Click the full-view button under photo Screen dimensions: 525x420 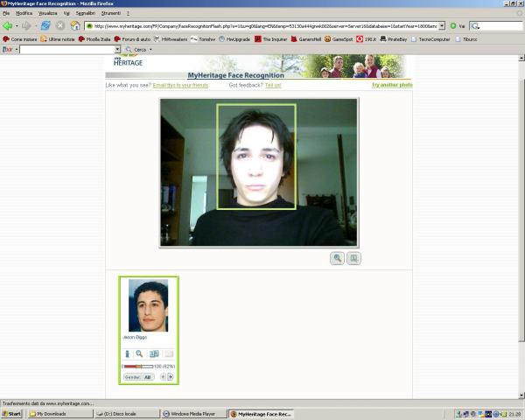pos(353,258)
